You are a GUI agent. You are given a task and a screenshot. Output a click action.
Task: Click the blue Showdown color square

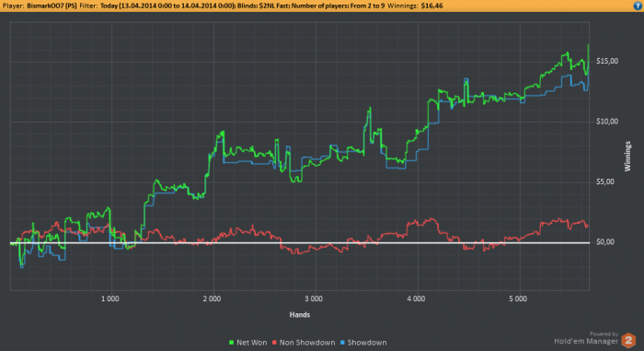click(x=342, y=343)
